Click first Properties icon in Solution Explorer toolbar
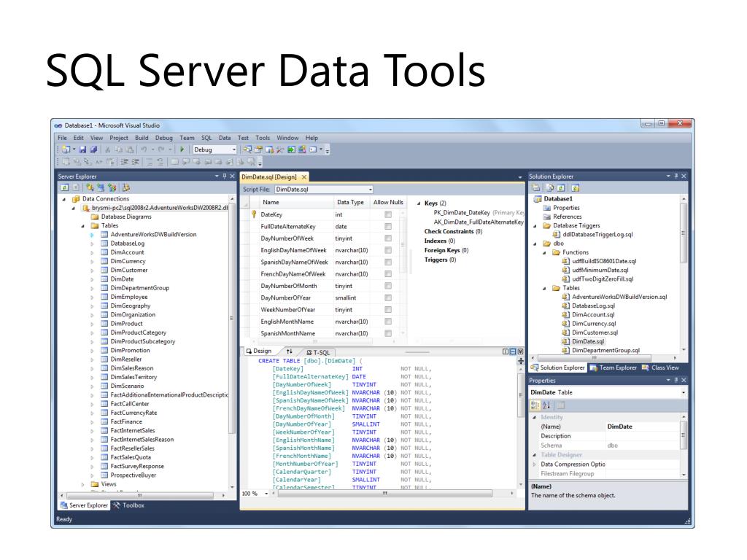 536,187
